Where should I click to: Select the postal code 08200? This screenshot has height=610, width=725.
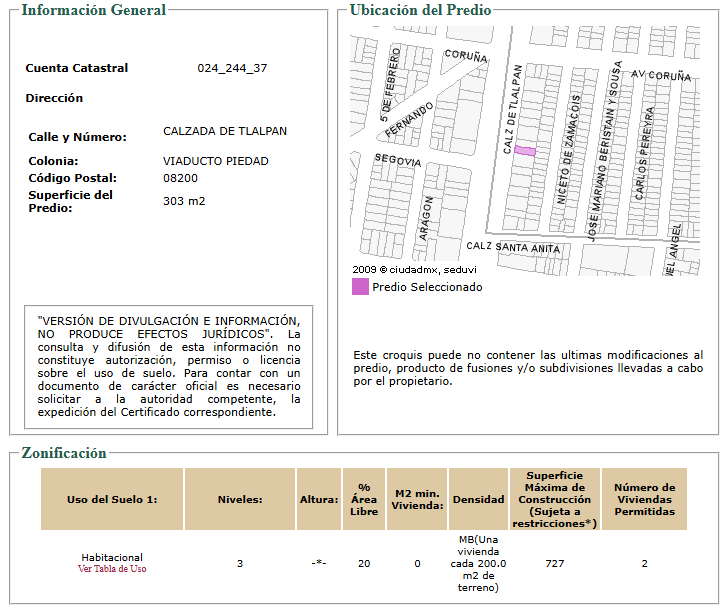[x=180, y=178]
